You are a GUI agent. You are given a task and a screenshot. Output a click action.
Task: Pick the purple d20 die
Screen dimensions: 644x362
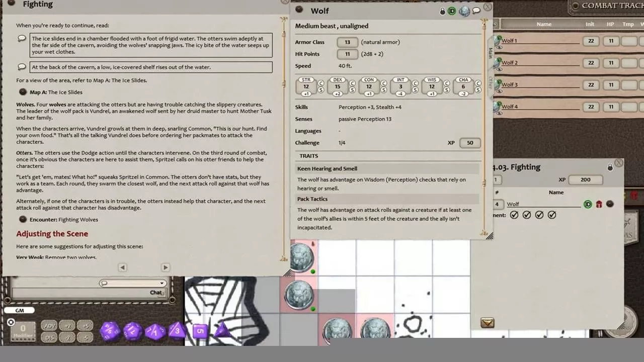point(110,331)
